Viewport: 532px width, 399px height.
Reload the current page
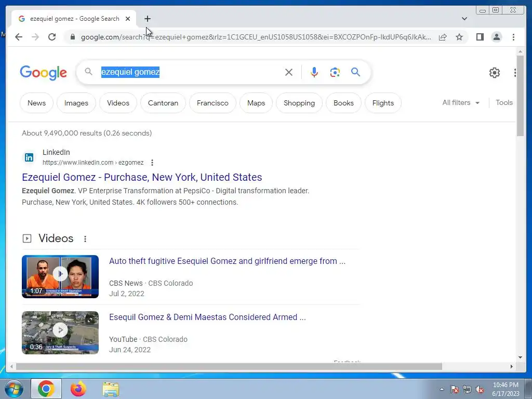point(52,37)
